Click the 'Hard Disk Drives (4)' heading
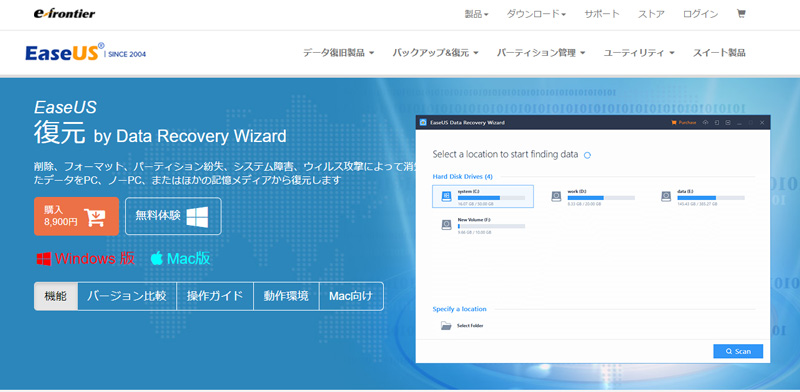 (x=462, y=177)
